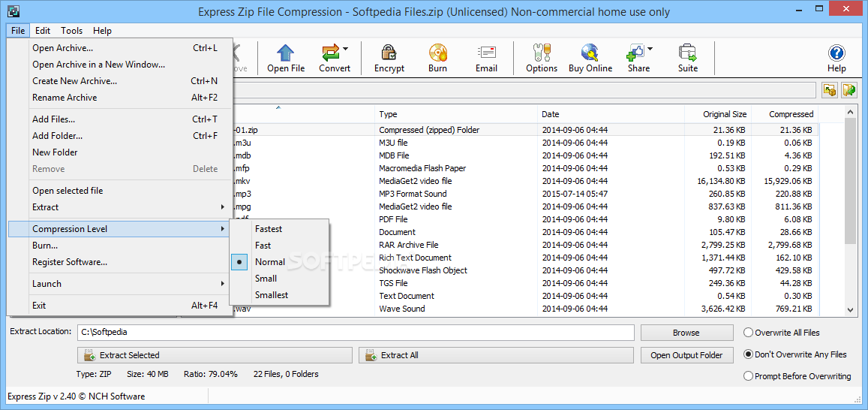Select Burn... in File menu
Viewport: 868px width, 410px height.
coord(119,246)
